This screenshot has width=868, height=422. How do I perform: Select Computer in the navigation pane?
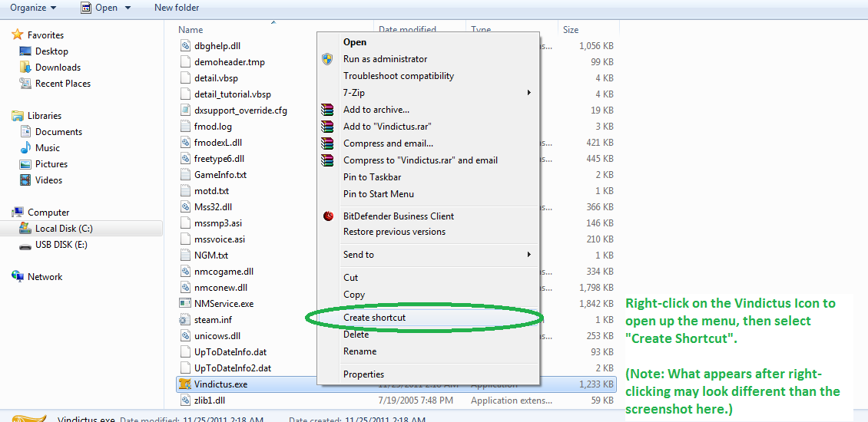[x=48, y=213]
